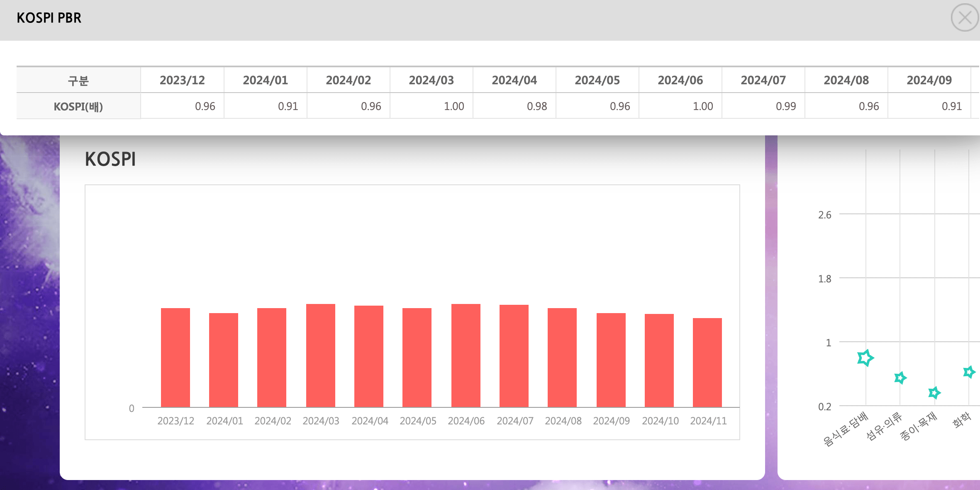Click the 구분 header cell
The width and height of the screenshot is (980, 490).
tap(78, 80)
